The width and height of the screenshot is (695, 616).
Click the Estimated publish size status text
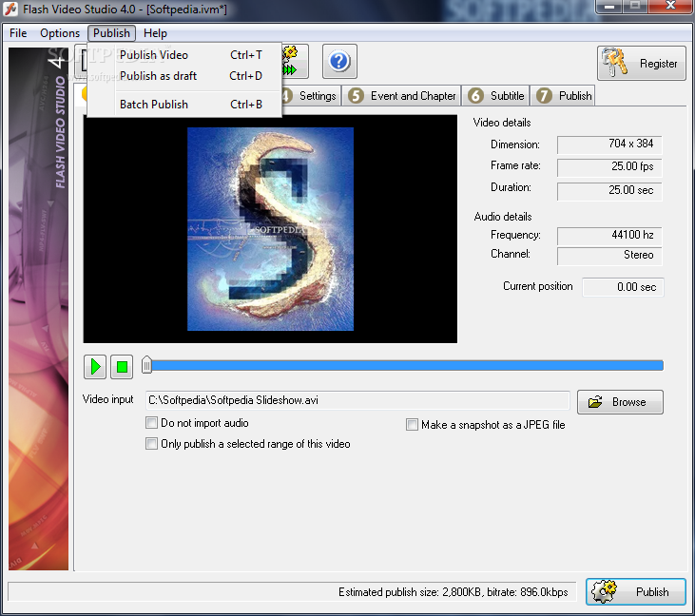point(453,592)
